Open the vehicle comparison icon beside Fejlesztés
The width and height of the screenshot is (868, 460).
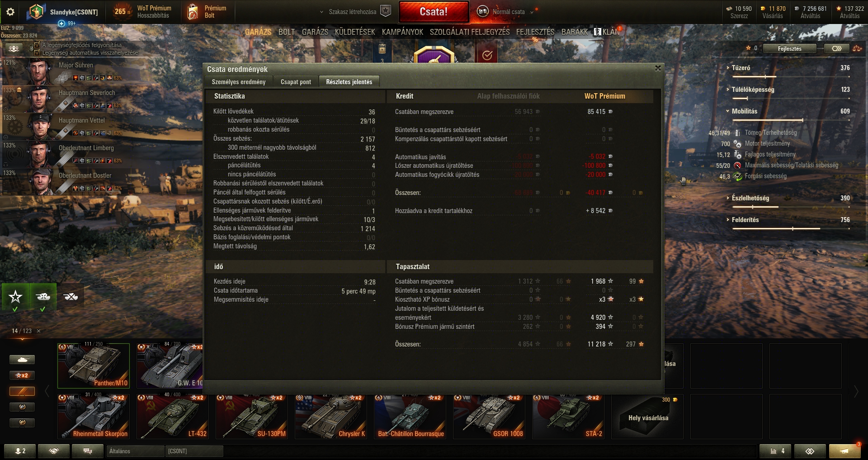tap(857, 48)
